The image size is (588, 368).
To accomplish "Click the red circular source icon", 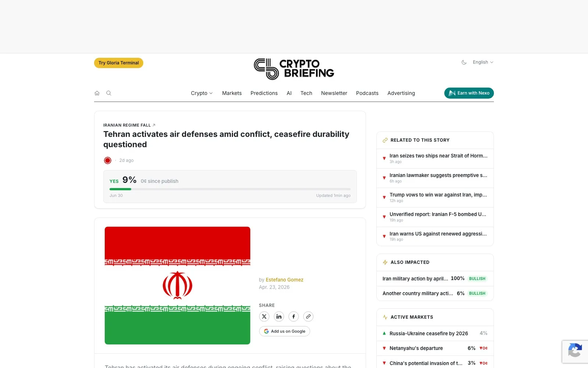I will (108, 160).
